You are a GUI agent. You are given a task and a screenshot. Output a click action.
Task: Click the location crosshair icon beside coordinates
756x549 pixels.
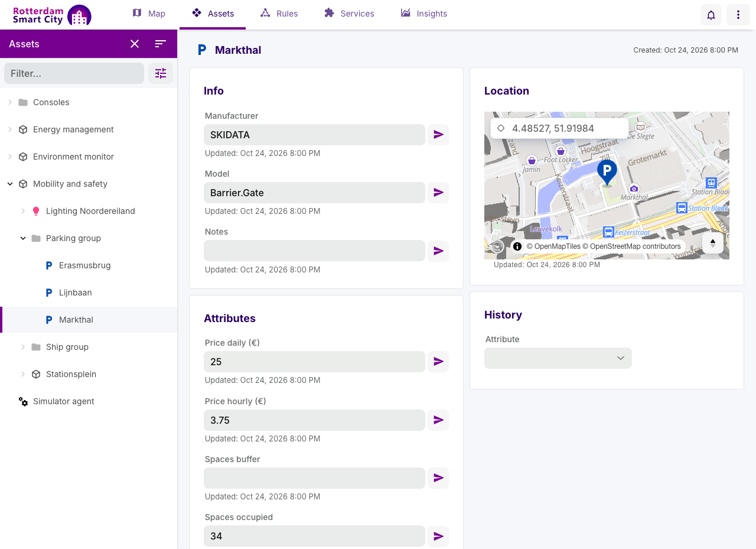click(501, 128)
